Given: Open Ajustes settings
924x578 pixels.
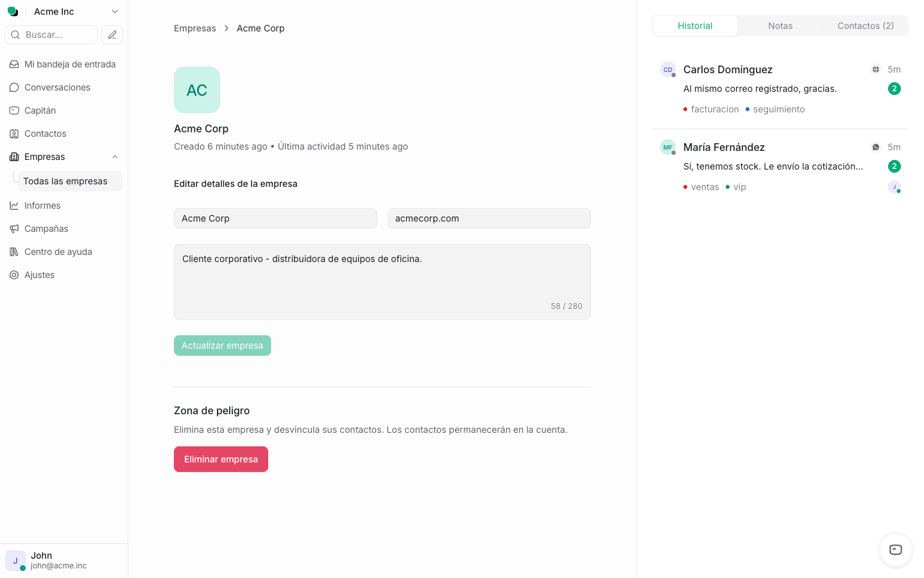Looking at the screenshot, I should [x=64, y=275].
